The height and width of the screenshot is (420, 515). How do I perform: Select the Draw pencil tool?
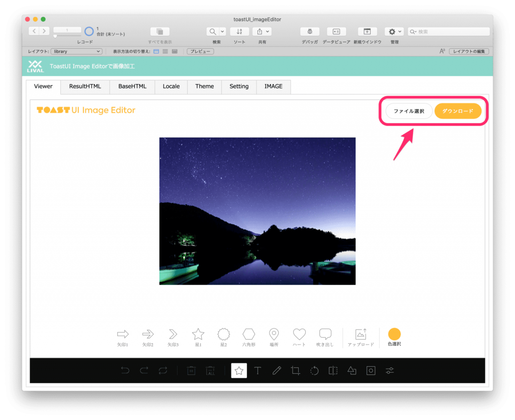coord(276,371)
